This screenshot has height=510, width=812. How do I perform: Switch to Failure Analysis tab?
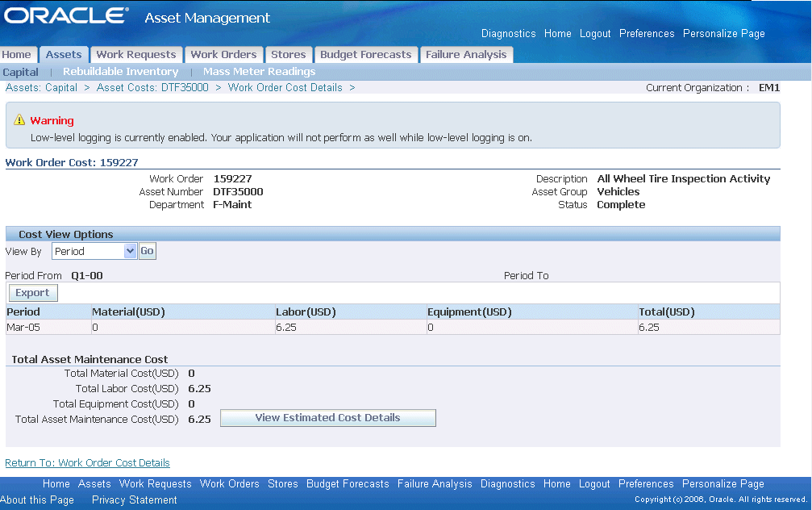coord(466,54)
